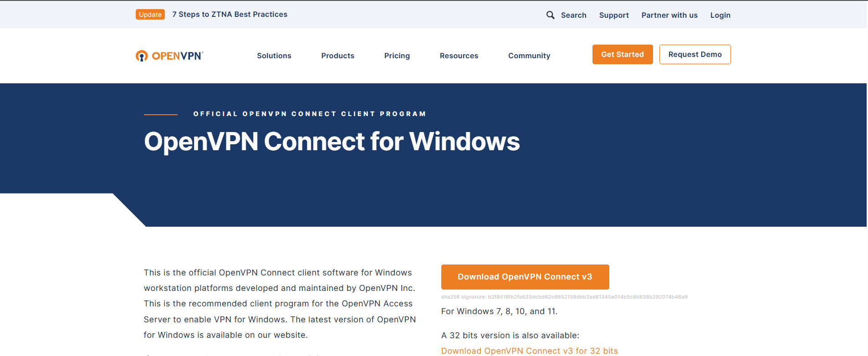
Task: Select Pricing in the main navigation
Action: (397, 56)
